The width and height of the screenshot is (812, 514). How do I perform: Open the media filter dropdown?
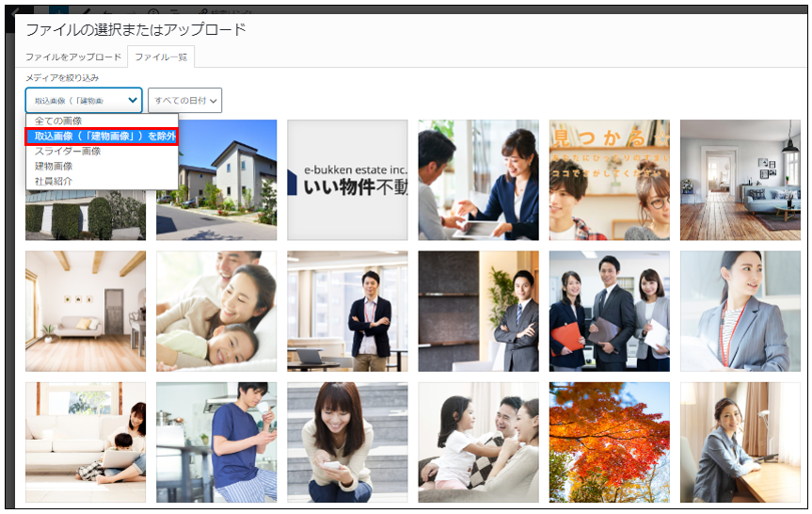[x=83, y=100]
